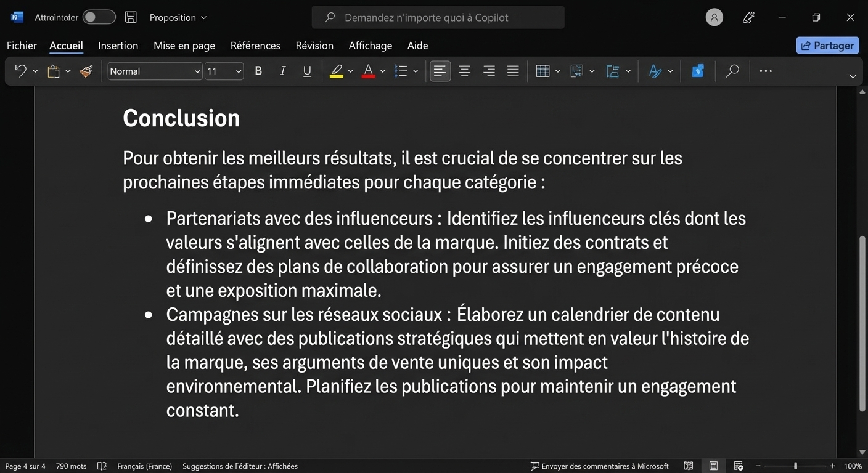This screenshot has height=473, width=868.
Task: Expand the bullet list dropdown arrow
Action: pyautogui.click(x=416, y=71)
